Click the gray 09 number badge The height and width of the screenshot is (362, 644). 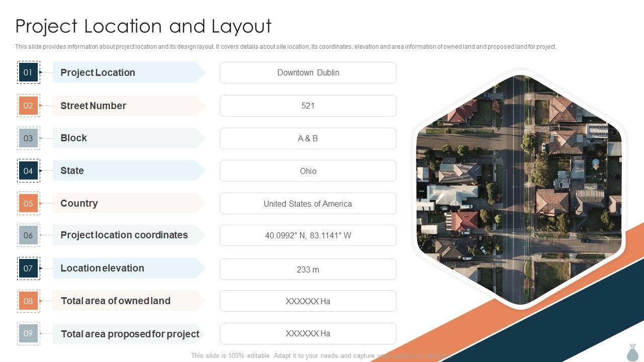point(28,333)
